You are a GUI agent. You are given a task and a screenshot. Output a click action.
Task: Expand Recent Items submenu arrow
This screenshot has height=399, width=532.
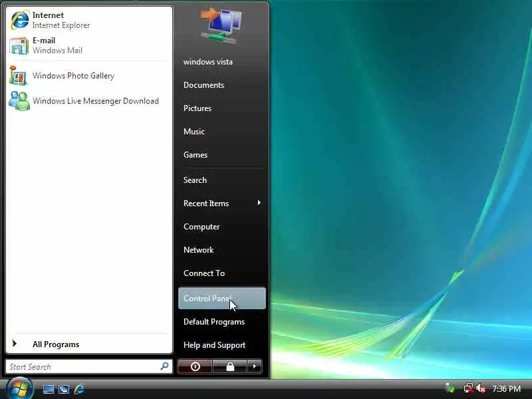click(x=259, y=203)
